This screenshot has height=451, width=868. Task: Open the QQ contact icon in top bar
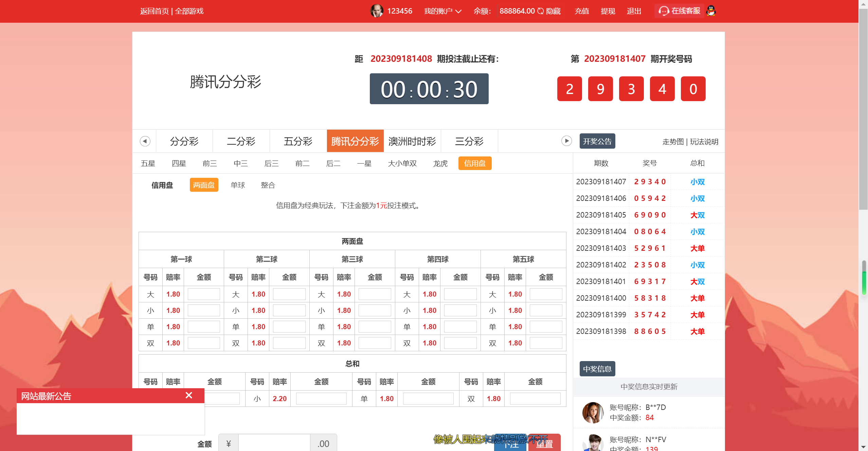711,11
